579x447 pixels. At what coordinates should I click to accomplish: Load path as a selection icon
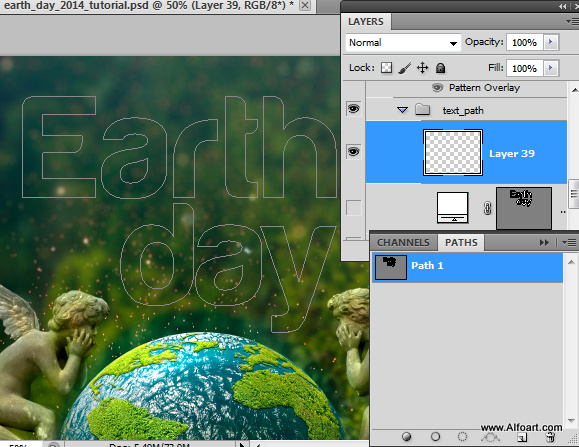(x=462, y=437)
